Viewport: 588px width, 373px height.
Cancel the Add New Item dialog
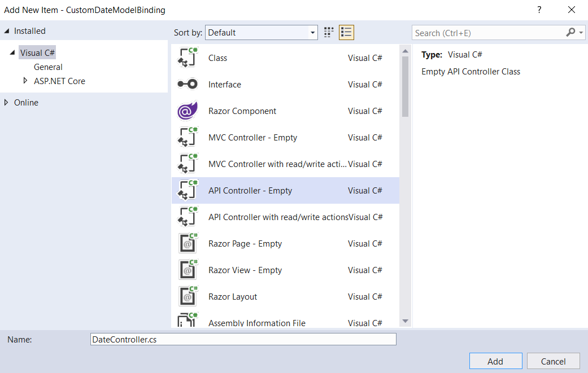click(x=553, y=361)
